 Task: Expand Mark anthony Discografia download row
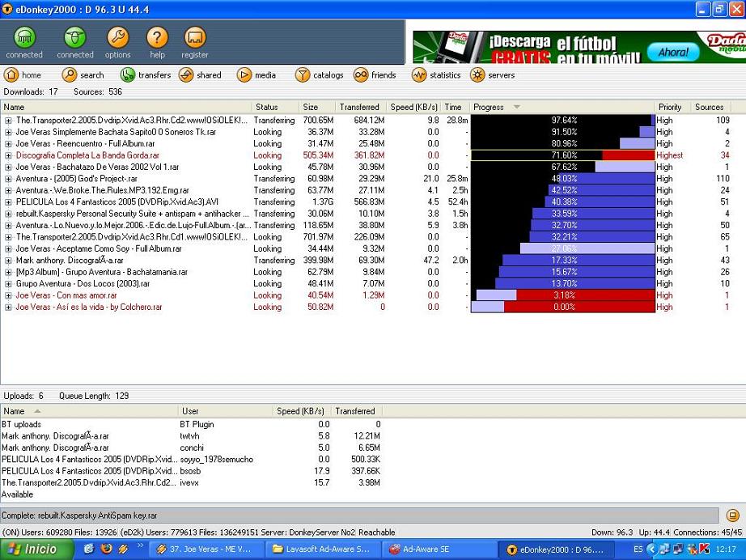pos(8,261)
